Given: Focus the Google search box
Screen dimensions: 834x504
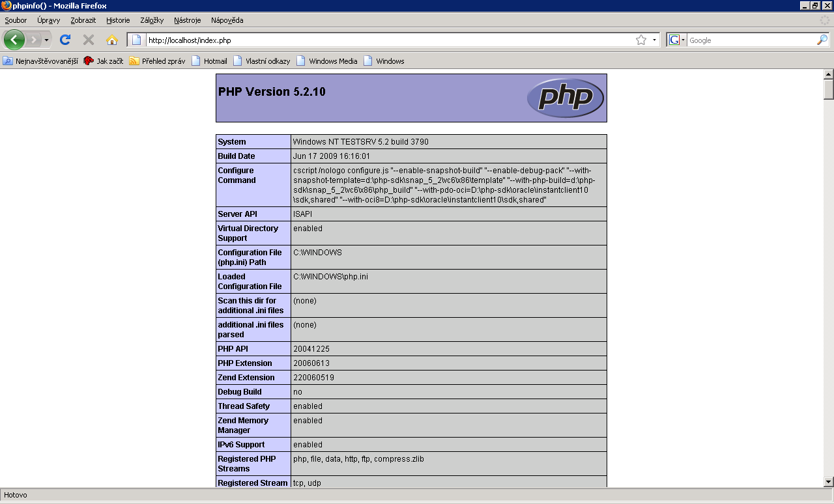Looking at the screenshot, I should (x=751, y=40).
